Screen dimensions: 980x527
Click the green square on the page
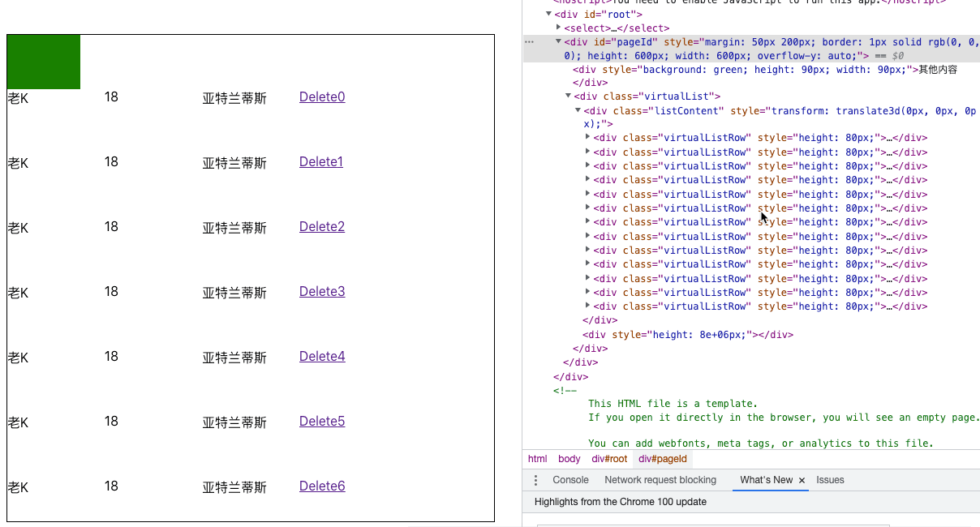[44, 62]
